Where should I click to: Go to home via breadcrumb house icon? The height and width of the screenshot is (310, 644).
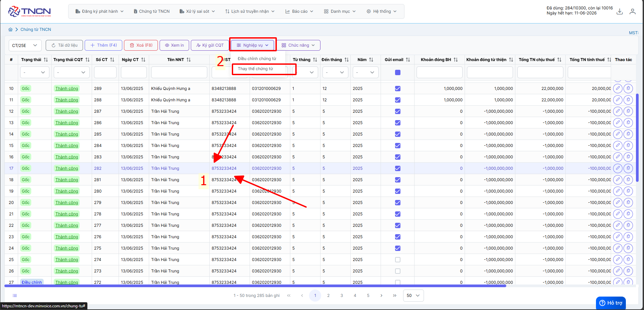[10, 30]
